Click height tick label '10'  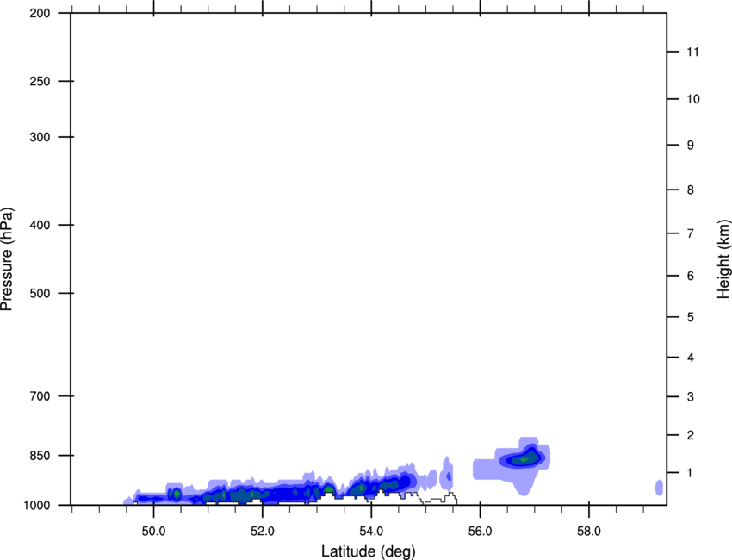point(693,99)
